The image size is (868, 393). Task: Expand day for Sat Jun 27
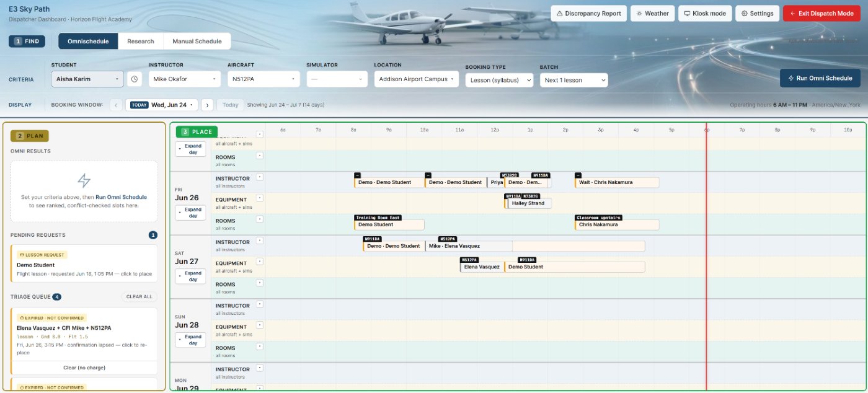(x=190, y=276)
